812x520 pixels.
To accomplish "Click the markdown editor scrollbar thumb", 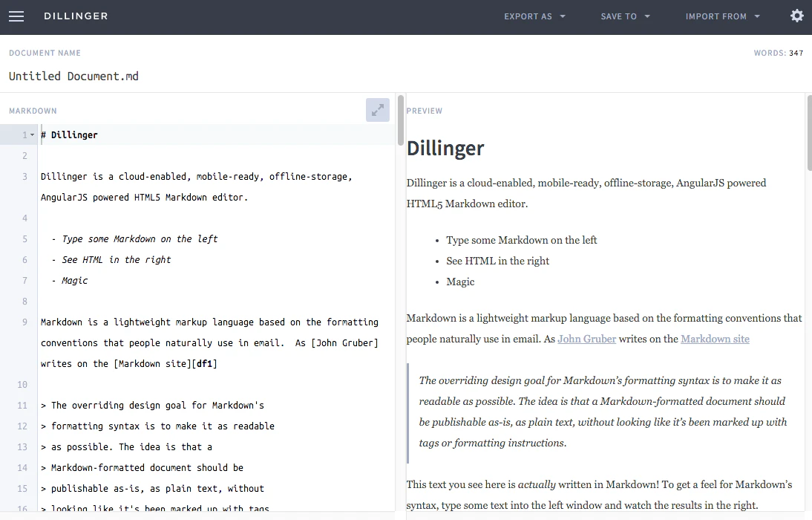I will (x=400, y=120).
